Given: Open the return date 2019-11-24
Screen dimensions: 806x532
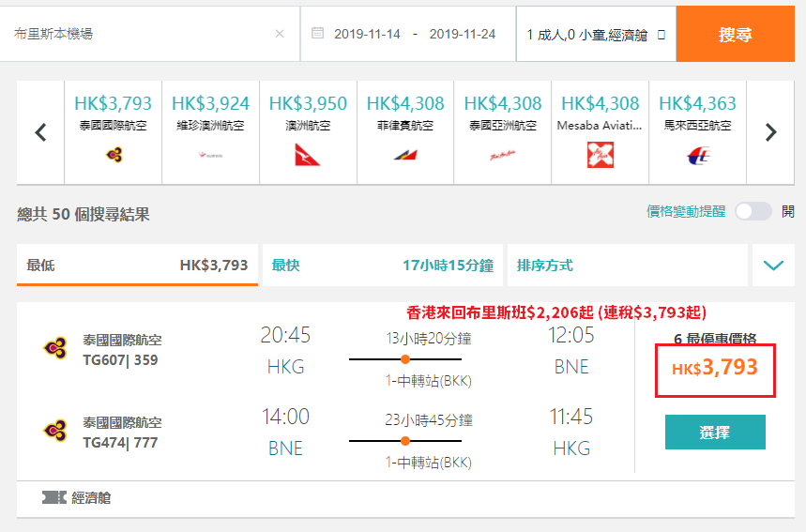Looking at the screenshot, I should (x=463, y=34).
